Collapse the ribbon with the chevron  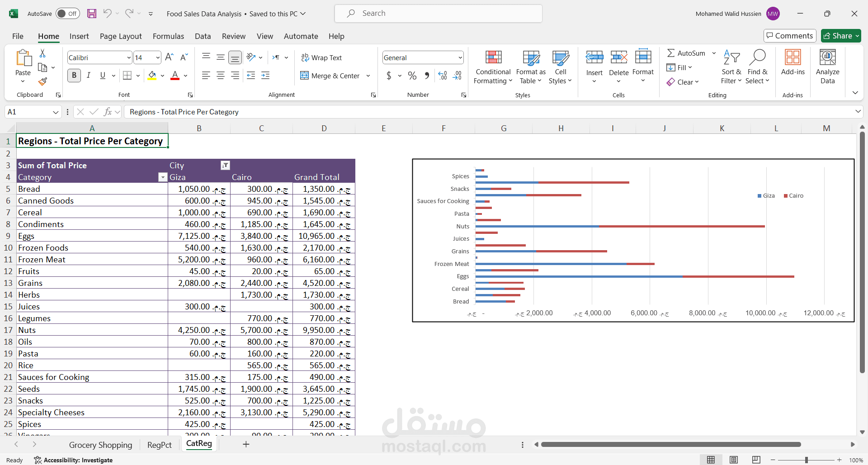point(855,93)
